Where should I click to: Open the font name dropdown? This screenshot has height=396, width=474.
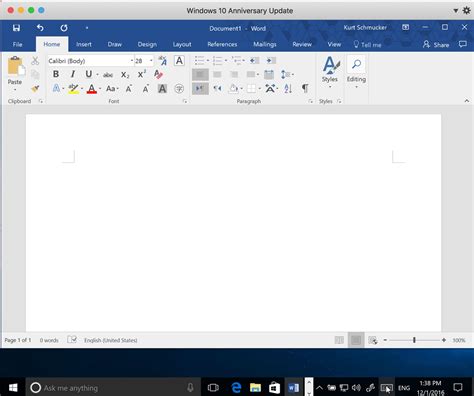132,61
